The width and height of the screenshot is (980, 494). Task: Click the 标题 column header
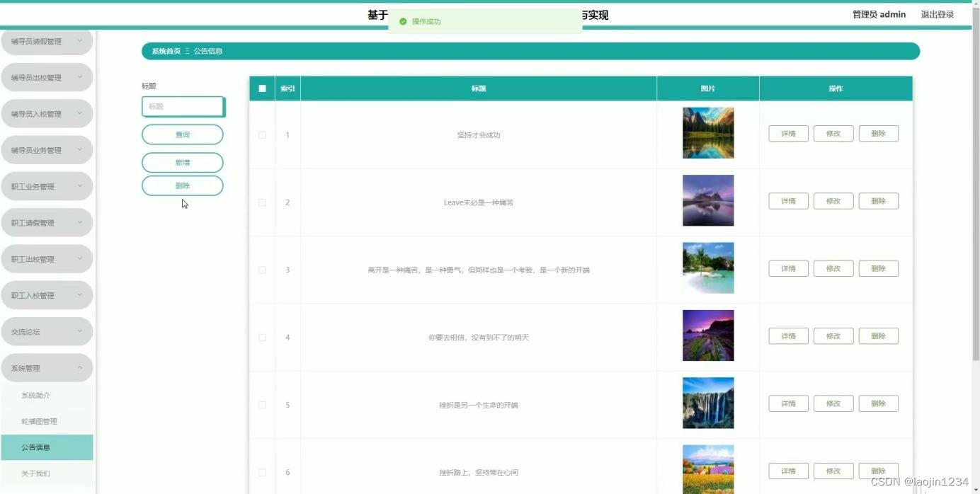[x=479, y=88]
